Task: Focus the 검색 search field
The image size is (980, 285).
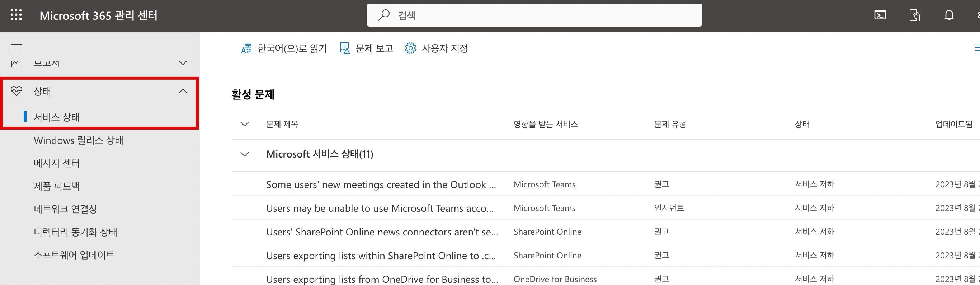Action: pyautogui.click(x=534, y=15)
